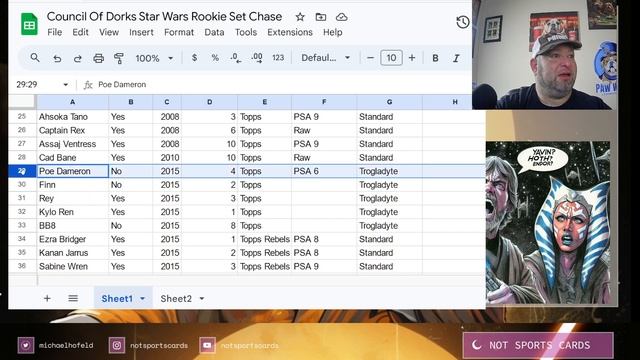Increase decimal places
This screenshot has width=640, height=360.
point(257,58)
